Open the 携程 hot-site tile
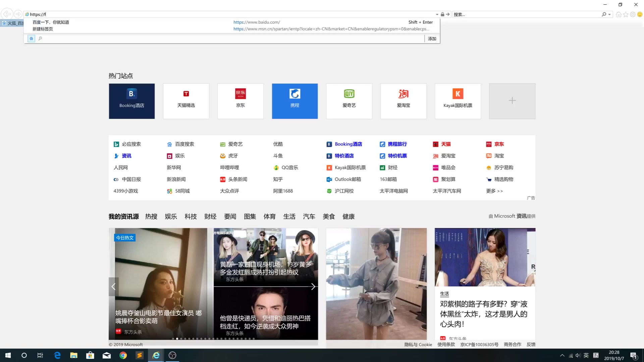This screenshot has height=362, width=644. pyautogui.click(x=294, y=101)
